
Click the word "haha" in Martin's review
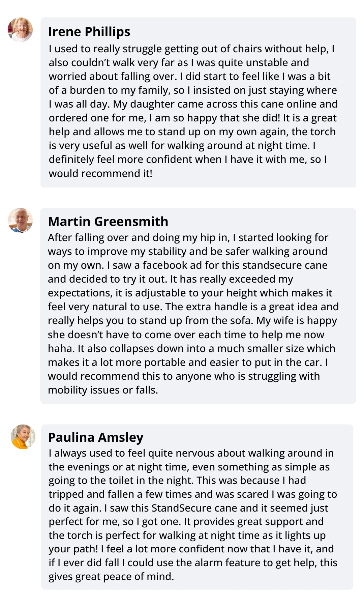click(x=60, y=348)
